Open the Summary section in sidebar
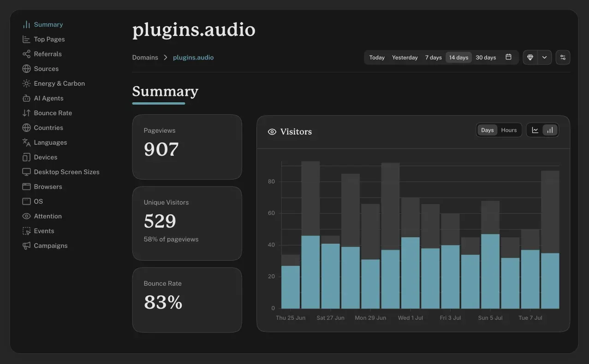This screenshot has width=589, height=364. click(x=48, y=24)
